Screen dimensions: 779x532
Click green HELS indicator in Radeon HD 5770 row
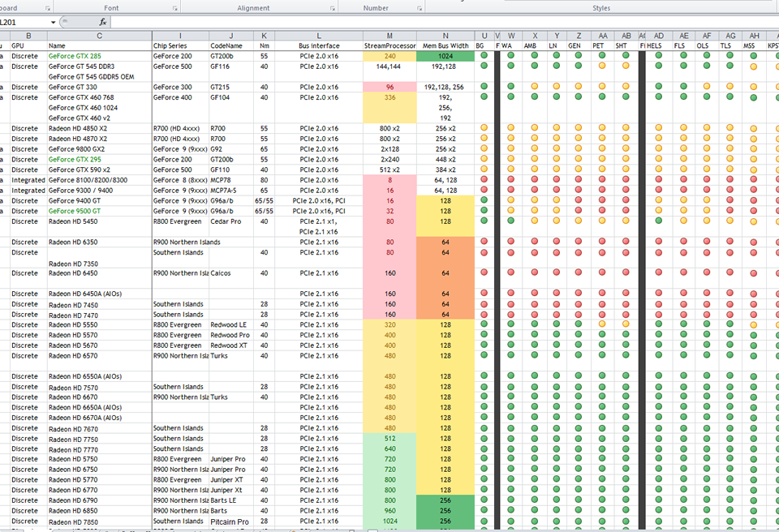coord(659,478)
